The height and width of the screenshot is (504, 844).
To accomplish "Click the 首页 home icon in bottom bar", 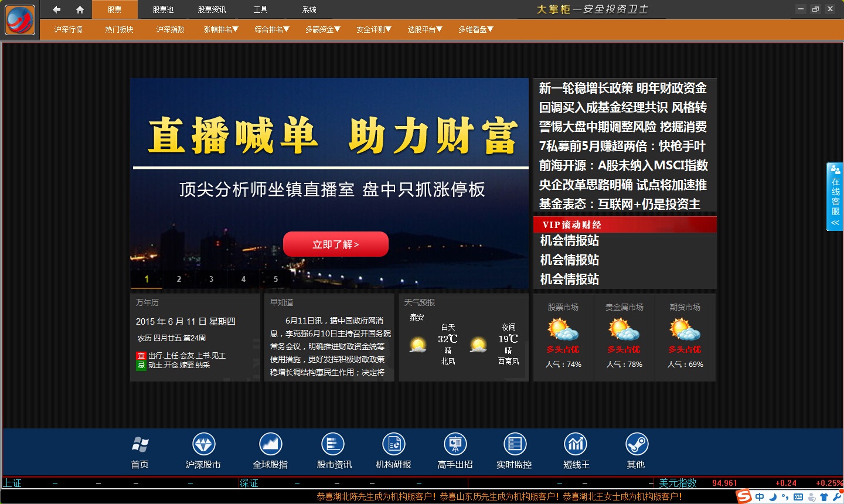I will tap(140, 445).
